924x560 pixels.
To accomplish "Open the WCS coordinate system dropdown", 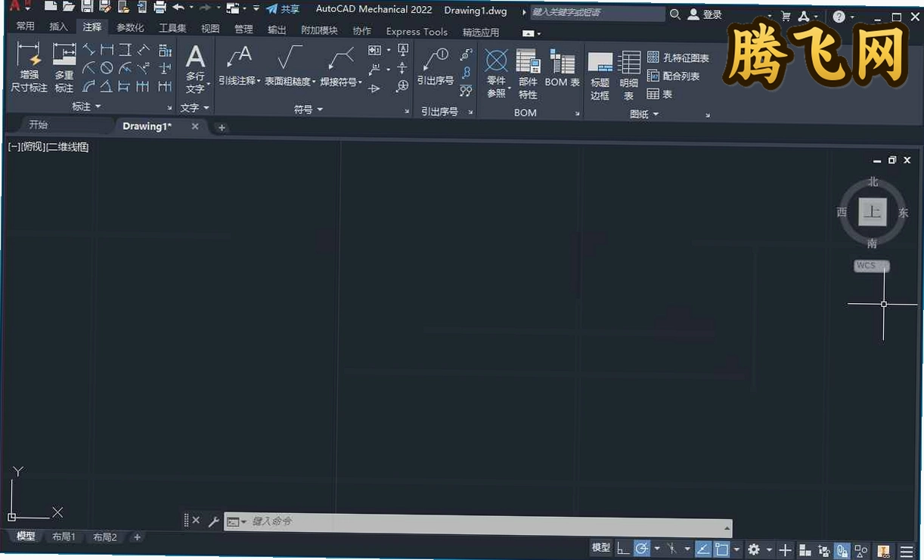I will coord(871,266).
